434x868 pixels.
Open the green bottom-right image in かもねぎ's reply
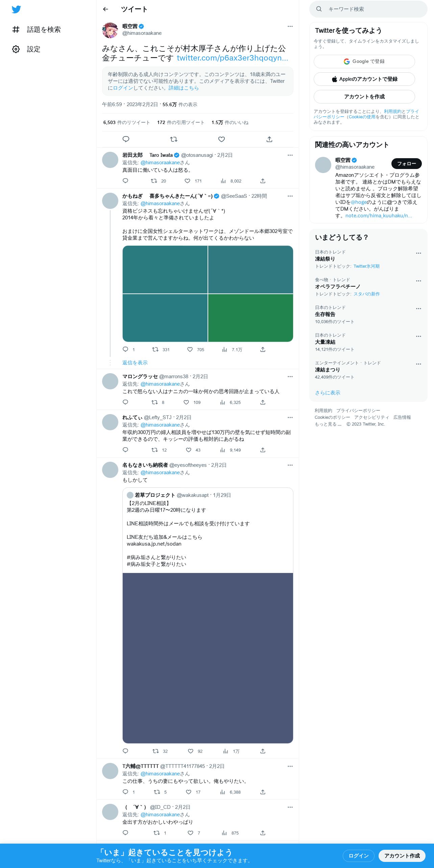coord(250,318)
